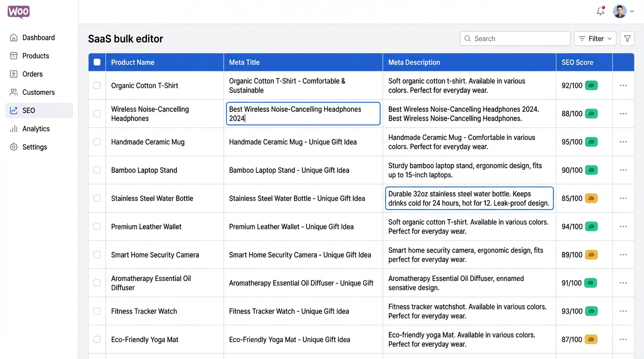This screenshot has height=359, width=644.
Task: Open the user profile avatar menu
Action: click(620, 11)
